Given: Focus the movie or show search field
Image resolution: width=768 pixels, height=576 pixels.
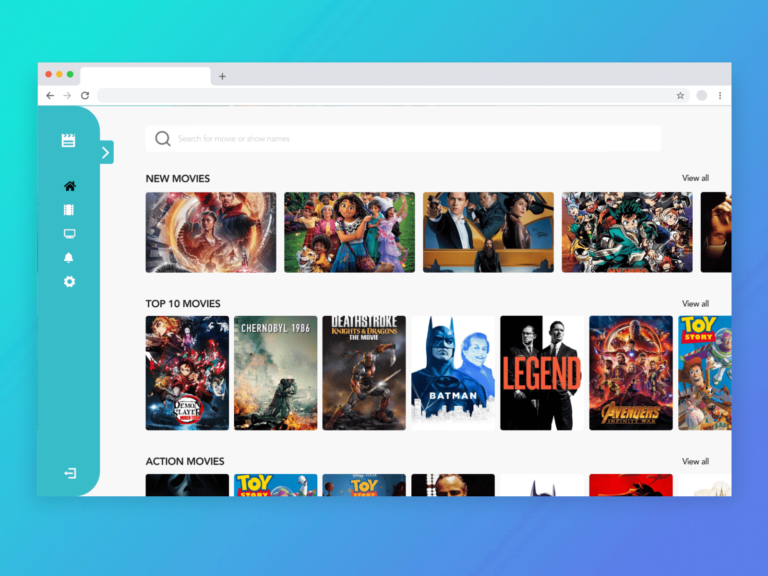Looking at the screenshot, I should [403, 139].
